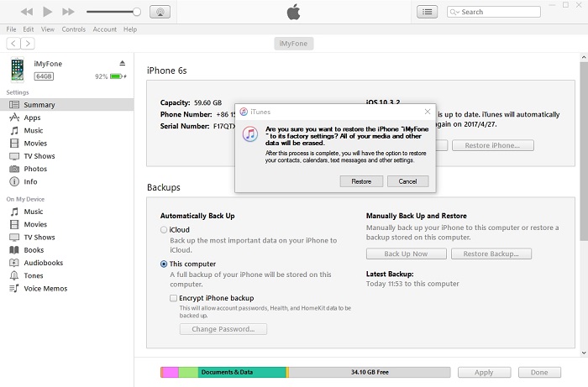Screen dimensions: 588x387
Task: Click the 34.10 GB Free segment
Action: click(370, 372)
